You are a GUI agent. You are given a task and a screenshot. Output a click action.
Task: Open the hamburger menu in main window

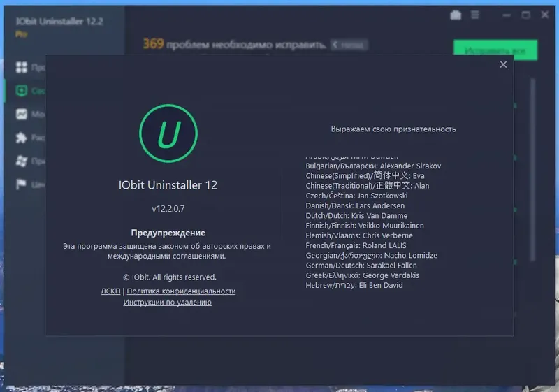pyautogui.click(x=475, y=15)
